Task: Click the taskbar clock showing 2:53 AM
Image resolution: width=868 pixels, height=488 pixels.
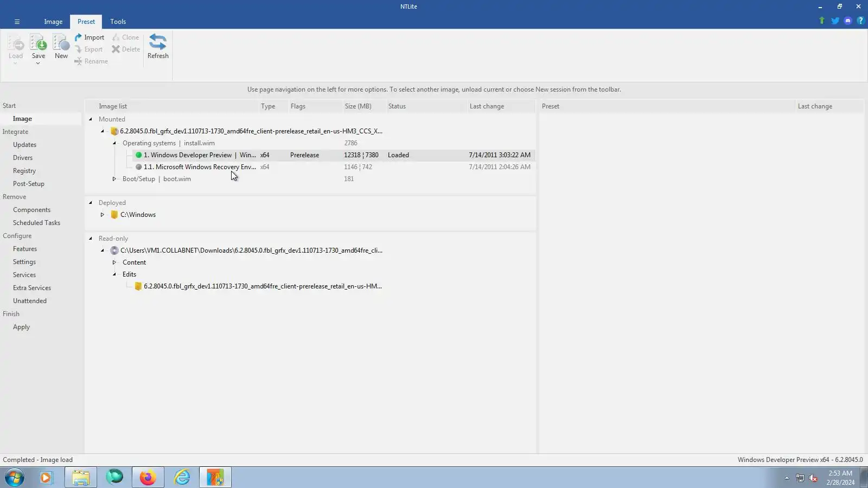Action: [x=840, y=478]
